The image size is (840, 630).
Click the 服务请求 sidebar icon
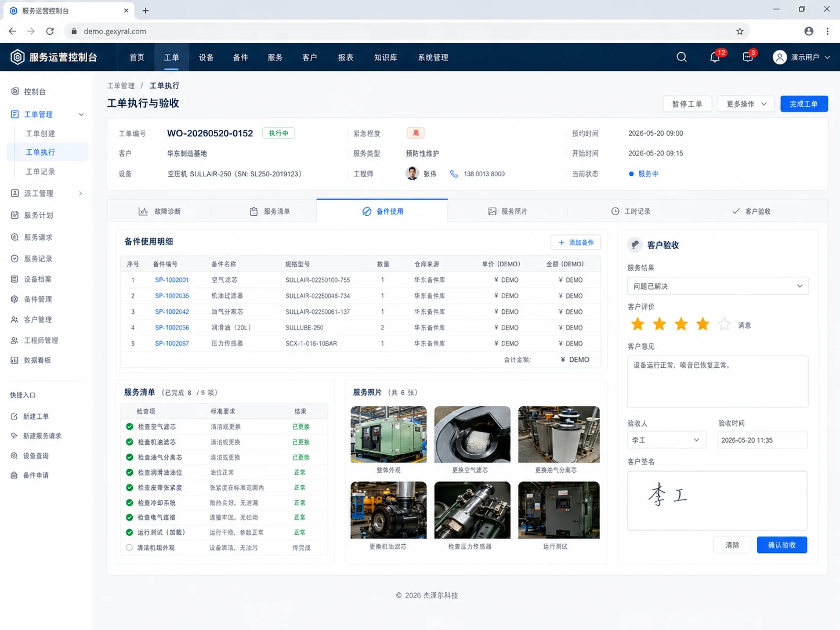click(15, 237)
